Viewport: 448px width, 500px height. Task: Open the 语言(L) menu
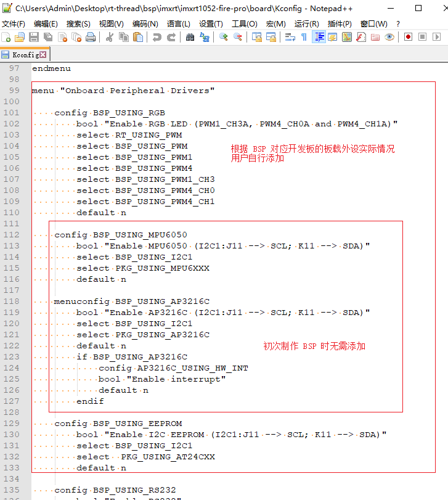pyautogui.click(x=178, y=23)
